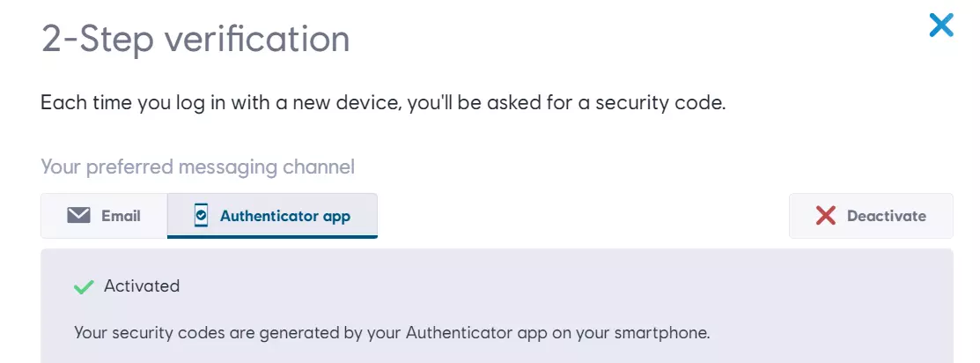Click empty space between tabs and Deactivate
The width and height of the screenshot is (980, 363).
click(581, 216)
